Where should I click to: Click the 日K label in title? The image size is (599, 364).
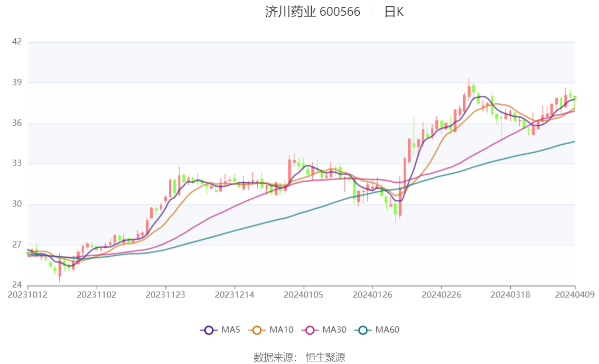coord(394,12)
